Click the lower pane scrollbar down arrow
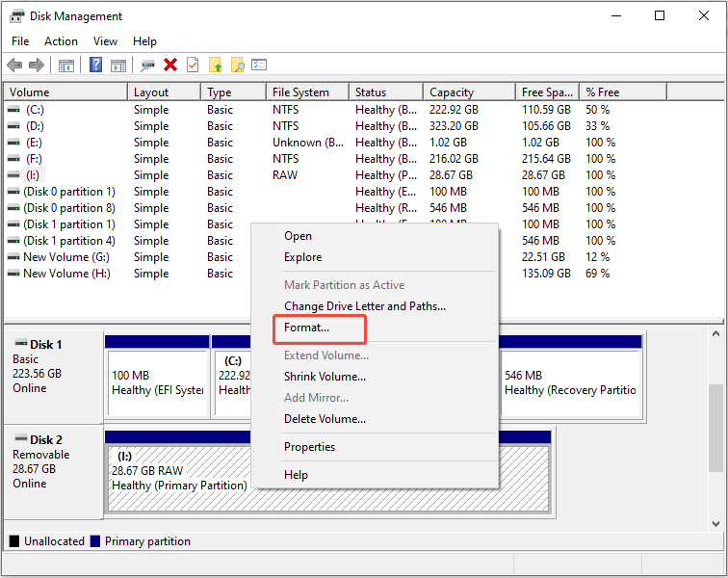The width and height of the screenshot is (728, 578). coord(715,523)
